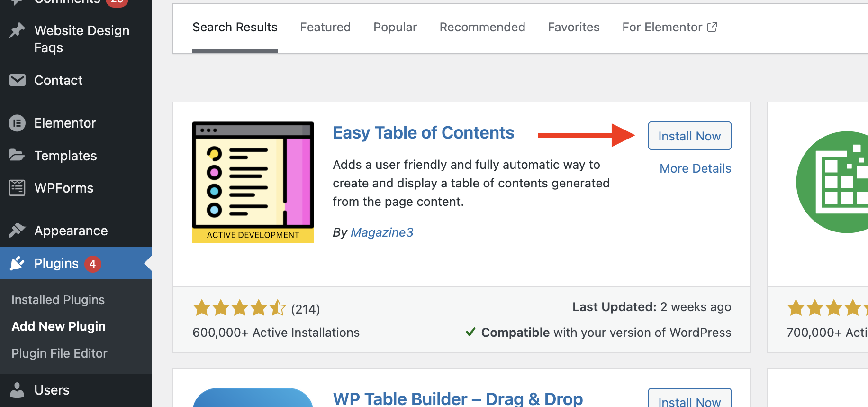
Task: Click the Users person icon
Action: pyautogui.click(x=17, y=390)
